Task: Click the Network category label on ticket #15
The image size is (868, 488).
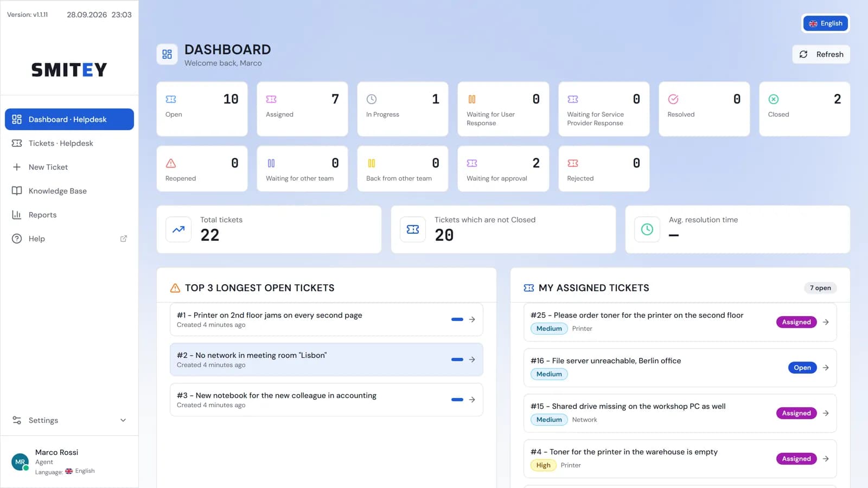Action: 584,420
